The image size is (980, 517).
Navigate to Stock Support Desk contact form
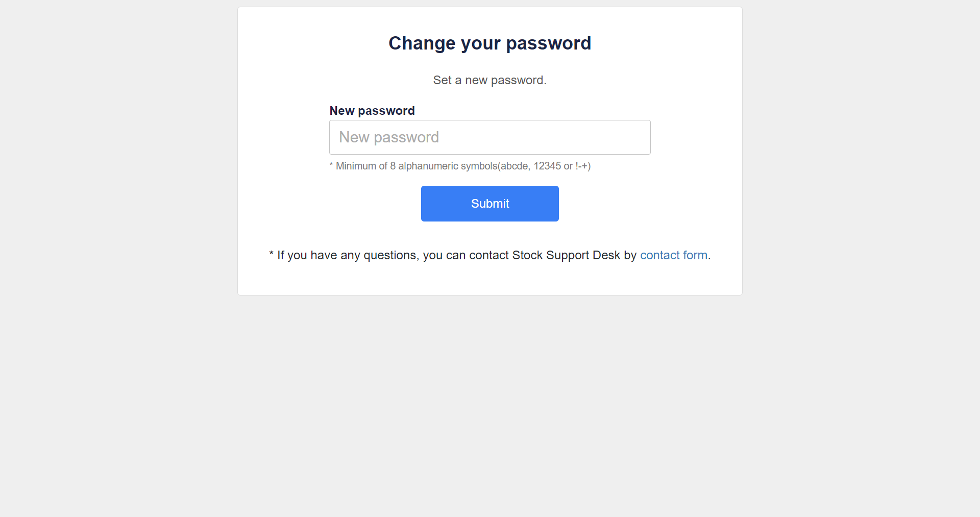(x=673, y=255)
